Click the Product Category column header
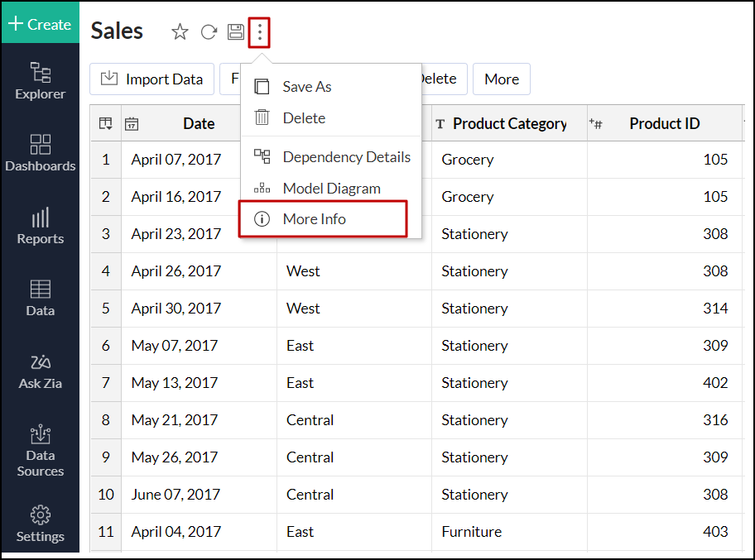 tap(509, 124)
